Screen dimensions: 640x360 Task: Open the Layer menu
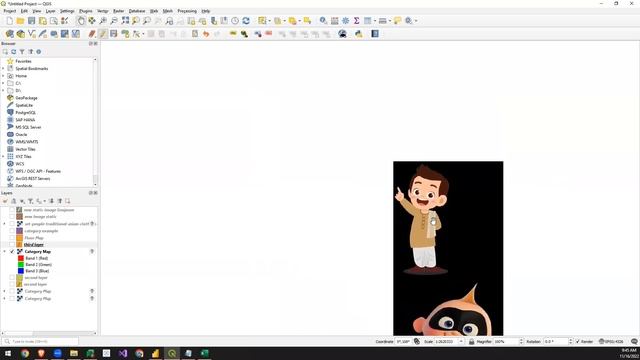point(50,11)
